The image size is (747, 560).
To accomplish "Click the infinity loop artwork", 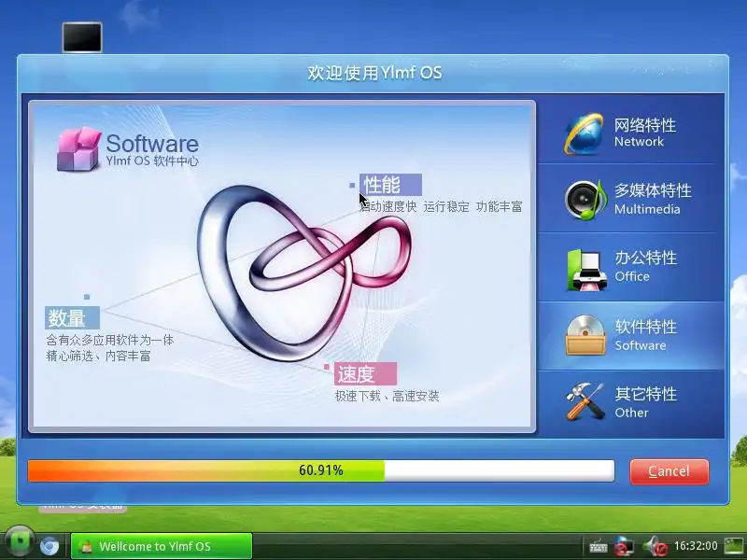I will coord(303,273).
